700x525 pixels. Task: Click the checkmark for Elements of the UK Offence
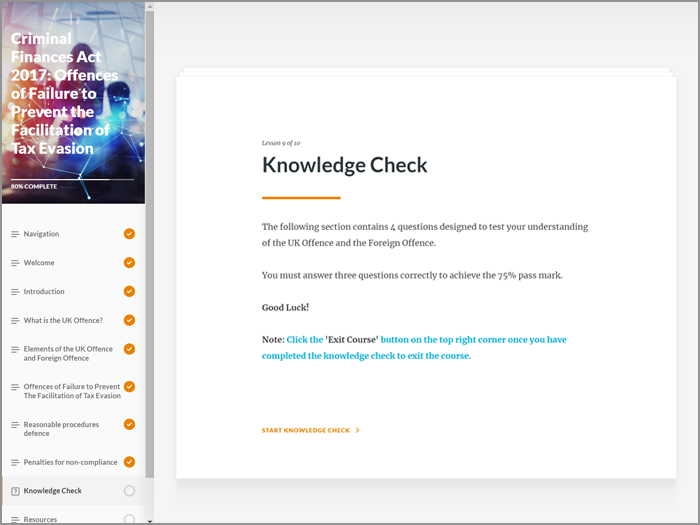pos(129,349)
